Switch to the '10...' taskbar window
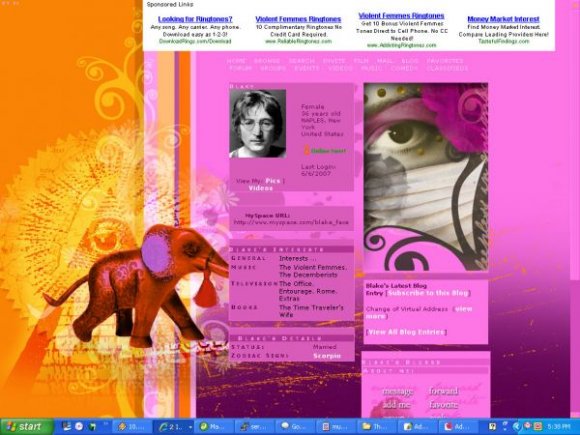 pos(132,427)
